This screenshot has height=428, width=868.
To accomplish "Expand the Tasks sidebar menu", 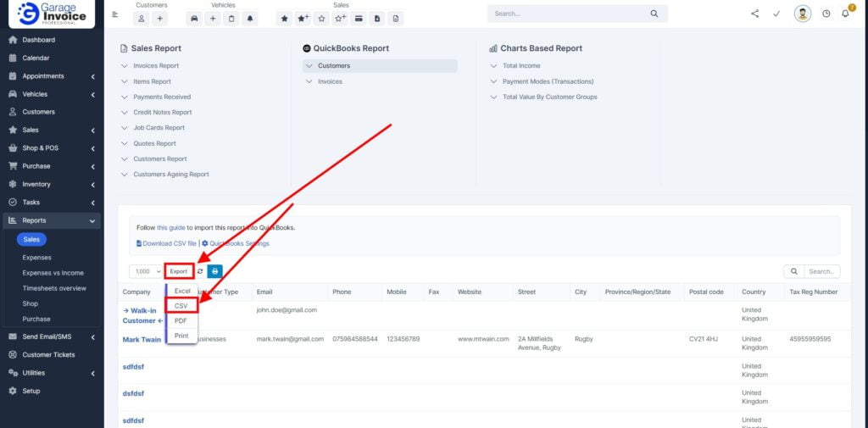I will 52,202.
